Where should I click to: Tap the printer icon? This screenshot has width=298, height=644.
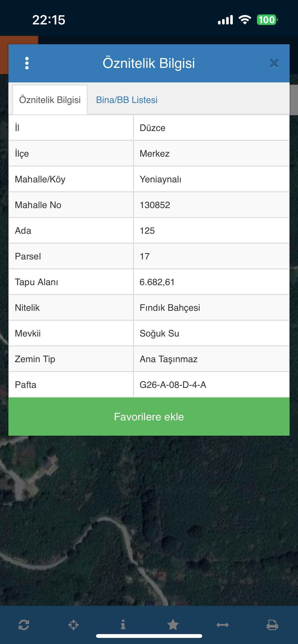click(272, 625)
